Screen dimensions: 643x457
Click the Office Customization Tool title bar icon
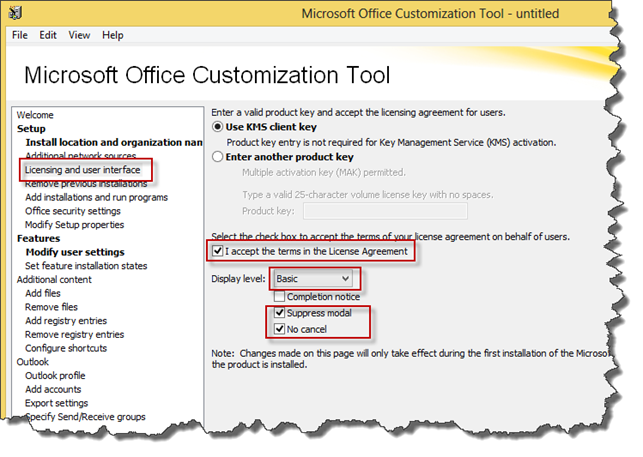(x=15, y=14)
